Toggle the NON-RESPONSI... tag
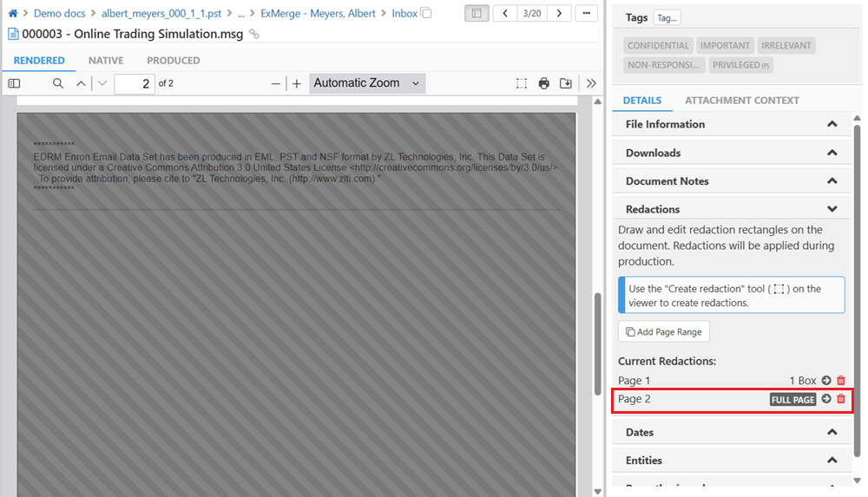 664,65
